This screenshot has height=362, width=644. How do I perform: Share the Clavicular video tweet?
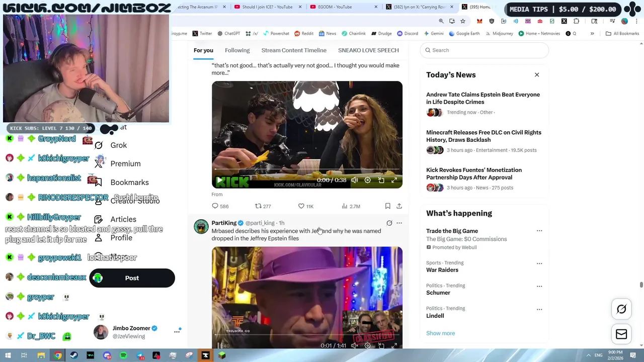pos(399,206)
